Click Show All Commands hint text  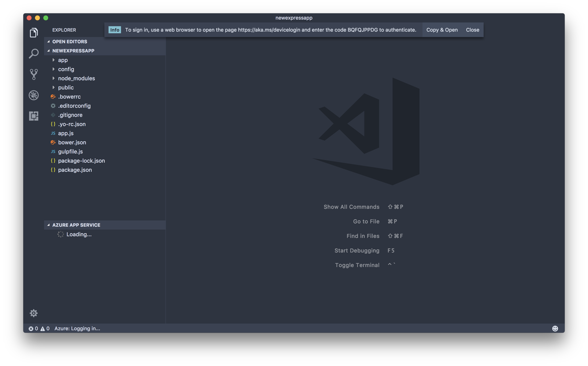tap(351, 207)
